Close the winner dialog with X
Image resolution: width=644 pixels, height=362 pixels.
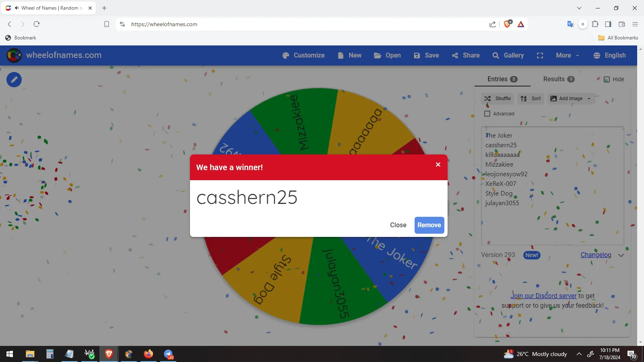point(438,165)
